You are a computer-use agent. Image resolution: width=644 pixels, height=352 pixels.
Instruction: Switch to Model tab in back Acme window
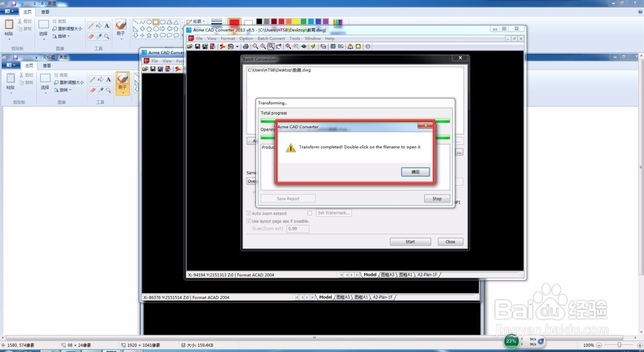325,297
